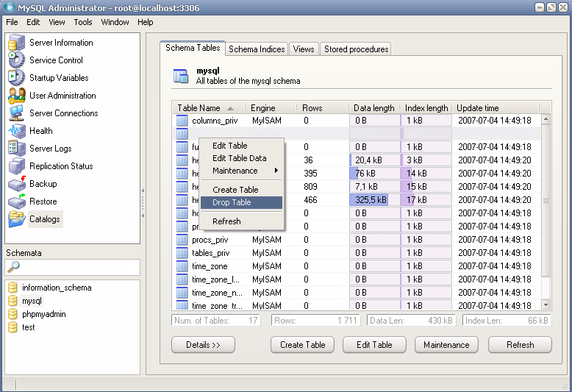Click table icon of time_zone row
This screenshot has width=572, height=392.
(x=182, y=266)
